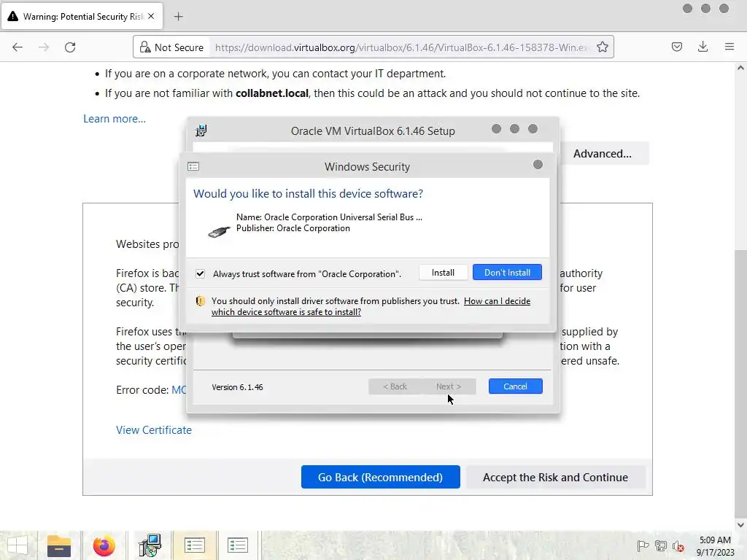Click Go Back (Recommended) button
This screenshot has width=747, height=560.
[x=381, y=477]
